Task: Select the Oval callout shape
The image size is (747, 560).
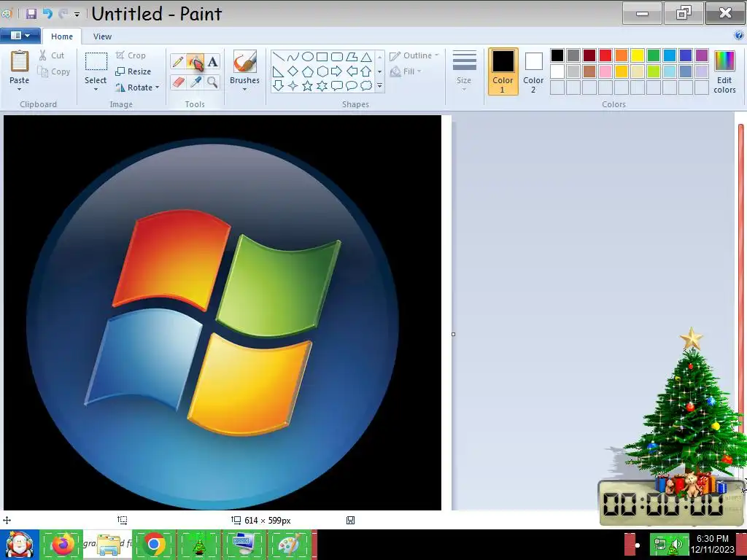Action: tap(352, 86)
